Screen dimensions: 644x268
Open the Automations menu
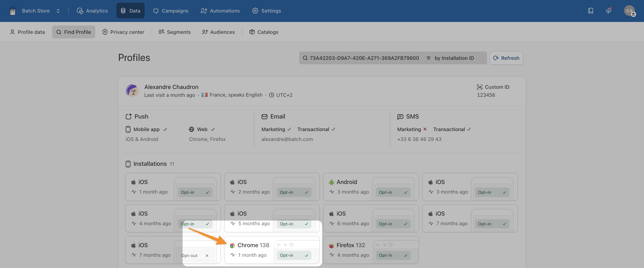220,11
